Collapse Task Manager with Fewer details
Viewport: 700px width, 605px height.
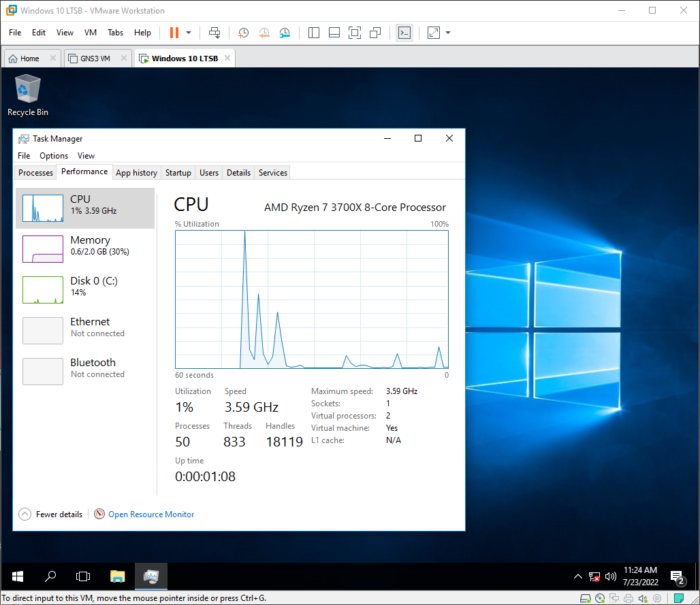(x=50, y=514)
